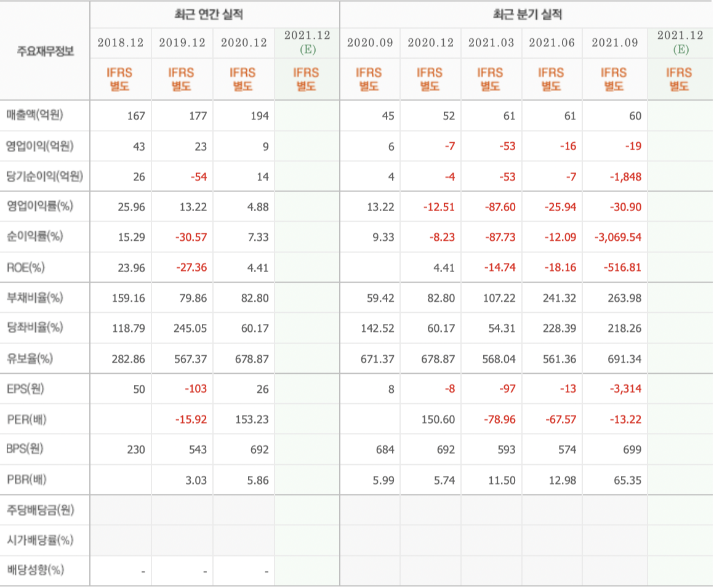Select the 'BPS(원)' row label
The image size is (714, 588).
[25, 449]
